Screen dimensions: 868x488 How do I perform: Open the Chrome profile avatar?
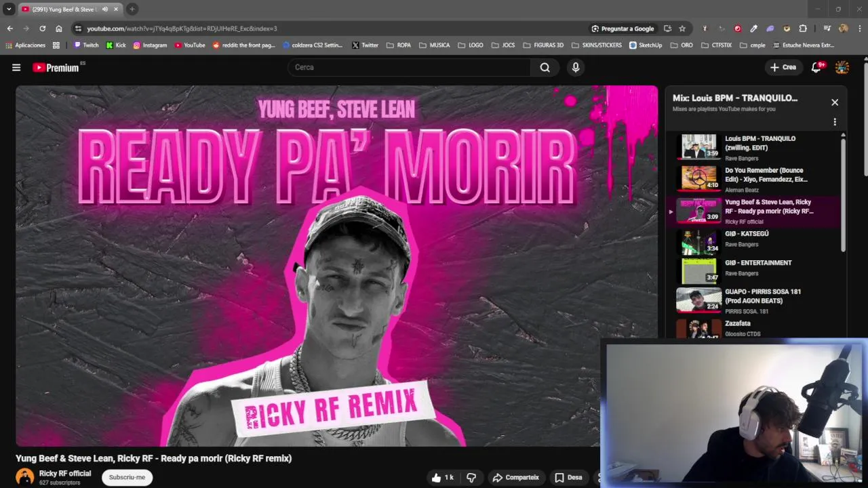click(x=843, y=28)
